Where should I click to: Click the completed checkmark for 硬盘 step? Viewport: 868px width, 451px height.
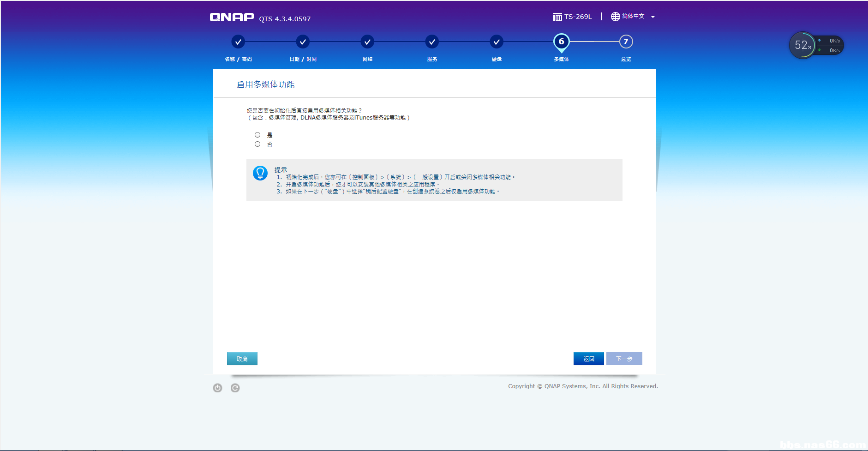point(497,42)
